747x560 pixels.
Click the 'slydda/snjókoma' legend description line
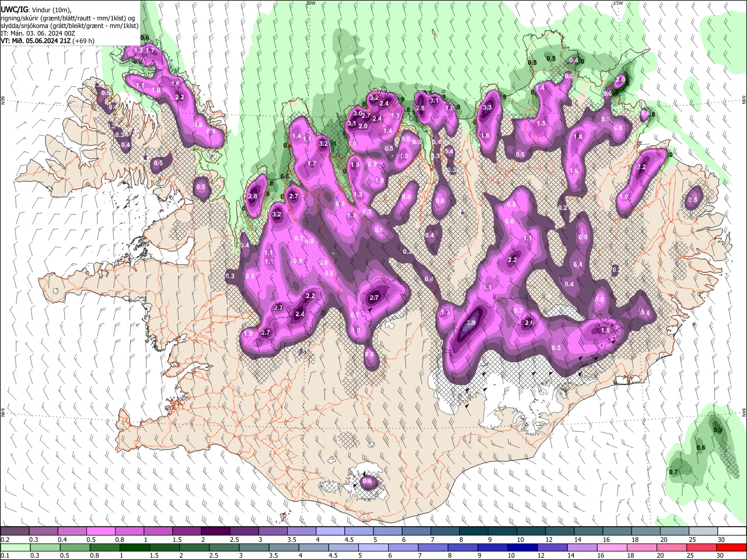click(69, 26)
